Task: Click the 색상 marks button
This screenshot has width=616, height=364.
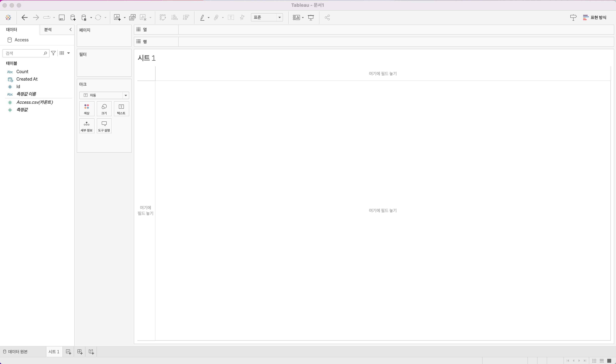Action: [87, 109]
